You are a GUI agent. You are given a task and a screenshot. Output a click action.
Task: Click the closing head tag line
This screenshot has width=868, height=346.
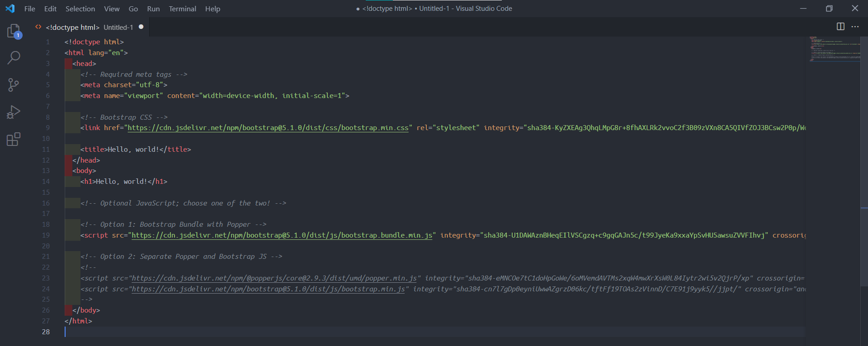pyautogui.click(x=86, y=160)
